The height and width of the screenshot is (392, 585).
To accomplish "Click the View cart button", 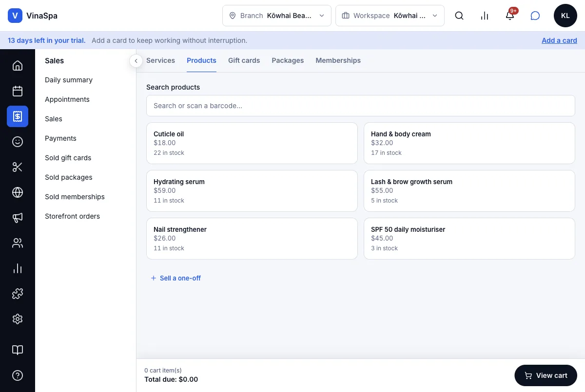I will click(546, 375).
